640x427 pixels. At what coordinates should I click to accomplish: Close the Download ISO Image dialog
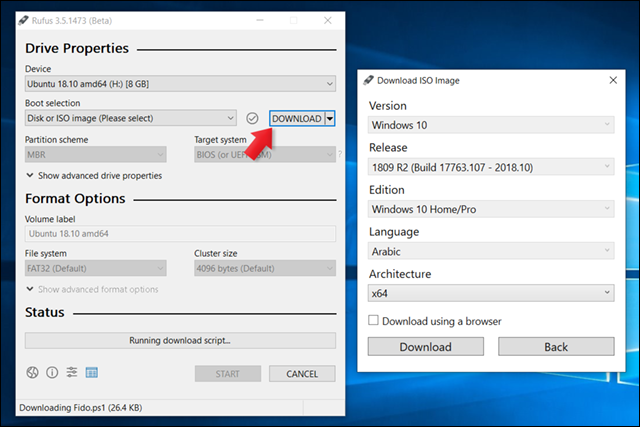click(613, 80)
